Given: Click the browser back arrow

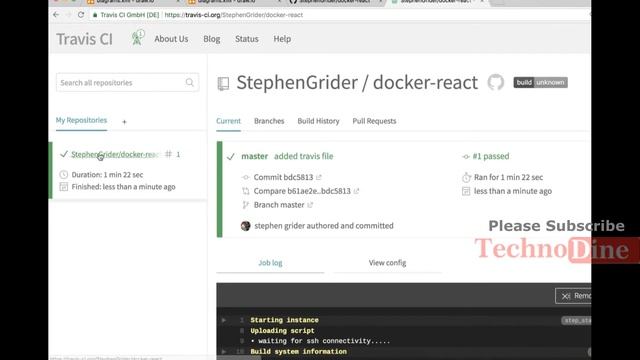Looking at the screenshot, I should [x=56, y=15].
